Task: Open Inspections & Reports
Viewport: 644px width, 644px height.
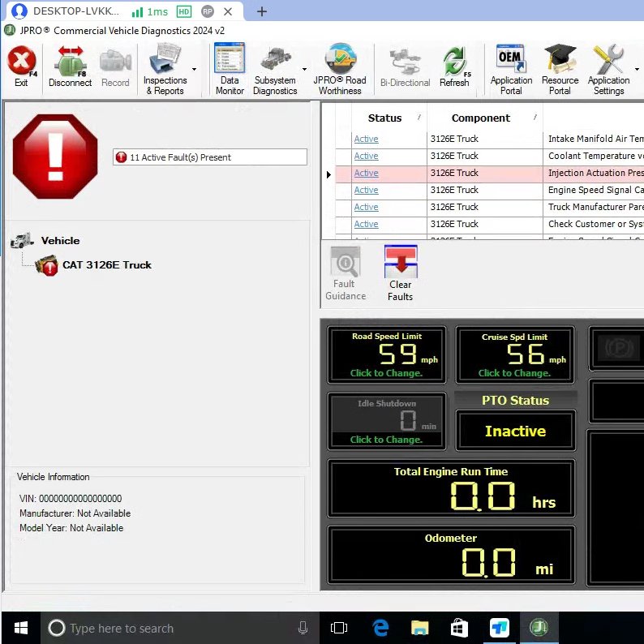Action: (x=165, y=69)
